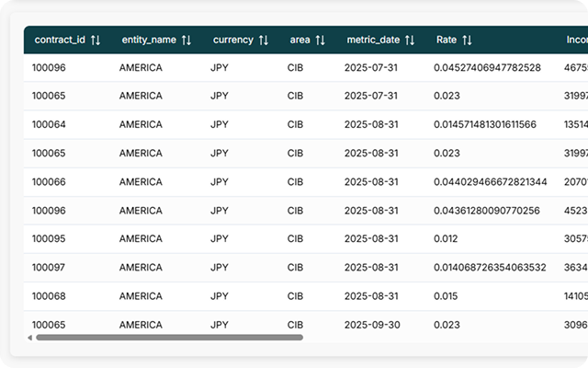Screen dimensions: 588x368
Task: Sort rows using the Rate sort icon
Action: [x=467, y=40]
